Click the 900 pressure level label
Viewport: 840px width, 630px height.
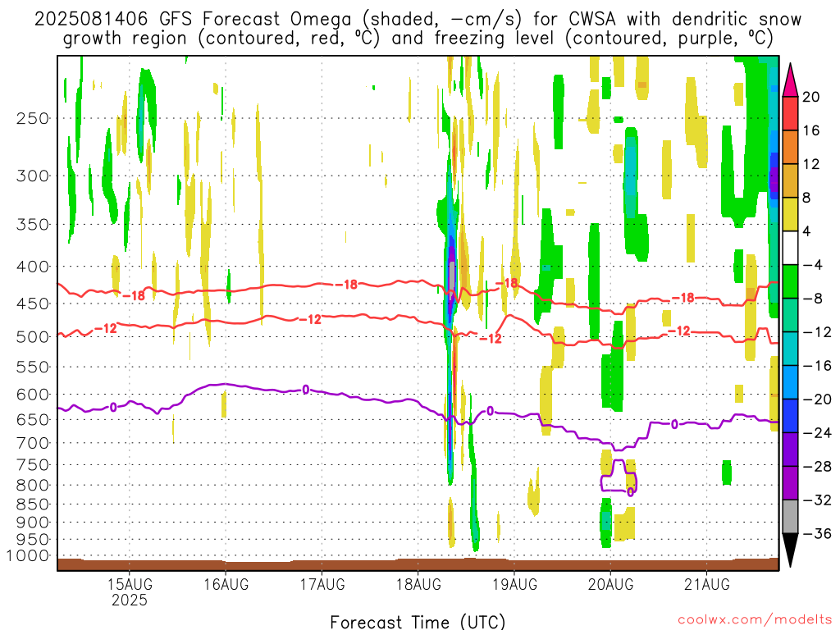(x=33, y=523)
